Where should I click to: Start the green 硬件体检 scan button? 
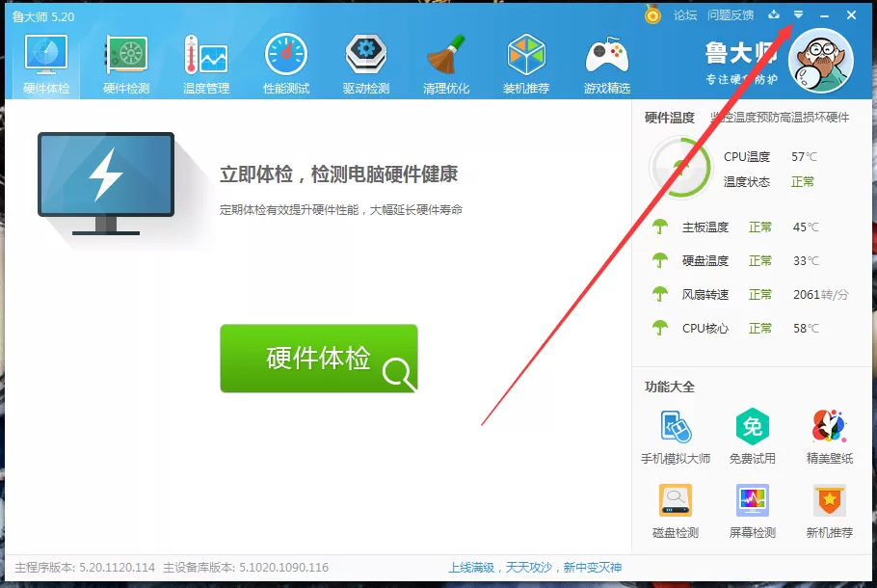coord(319,358)
